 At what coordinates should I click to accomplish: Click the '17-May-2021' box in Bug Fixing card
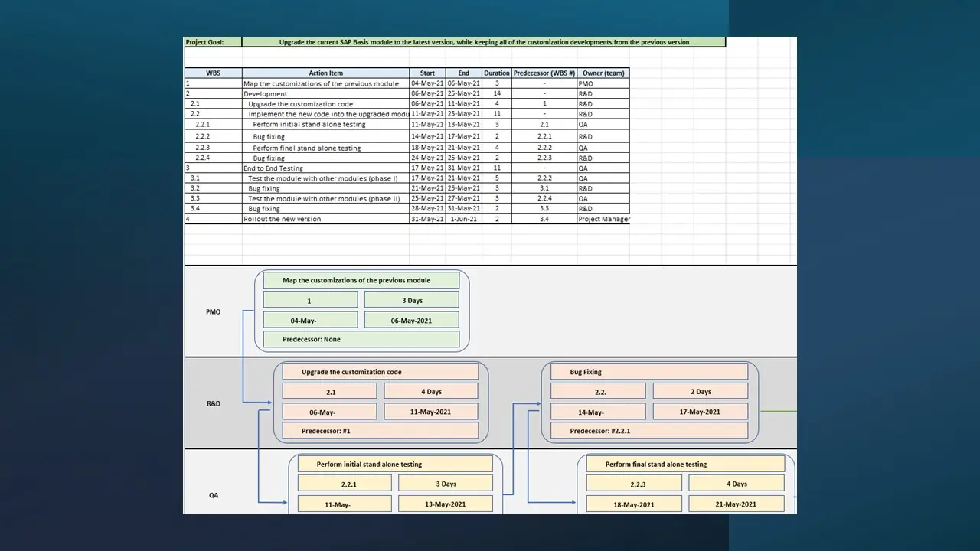coord(700,412)
